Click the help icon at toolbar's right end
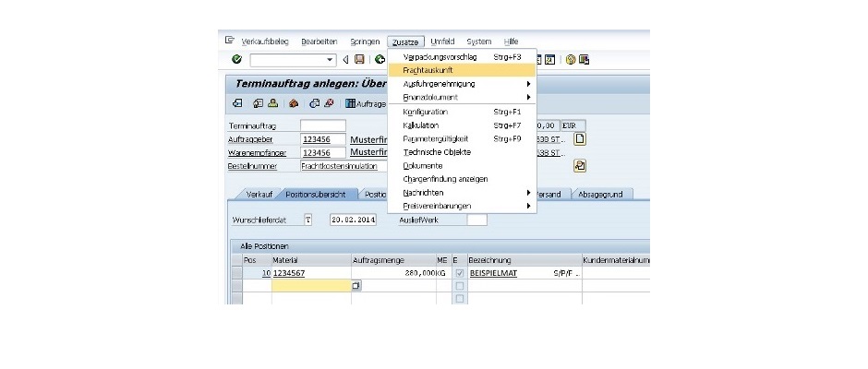This screenshot has height=369, width=868. [570, 59]
